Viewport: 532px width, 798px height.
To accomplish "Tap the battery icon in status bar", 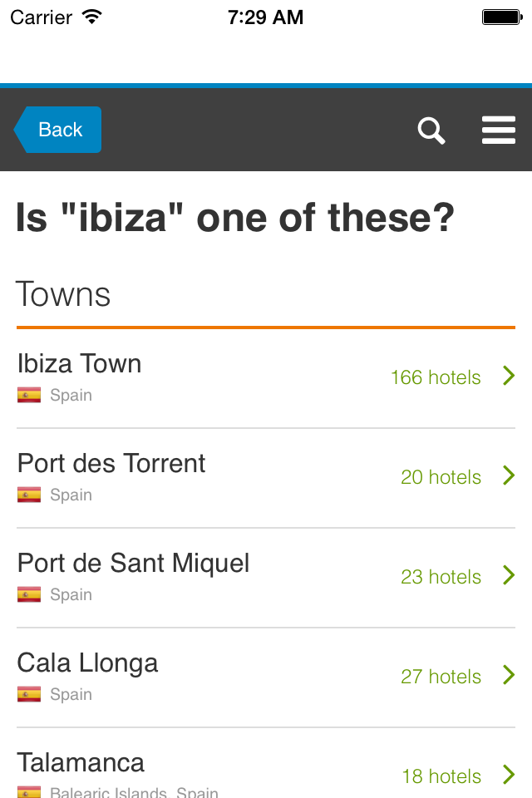I will pyautogui.click(x=502, y=17).
